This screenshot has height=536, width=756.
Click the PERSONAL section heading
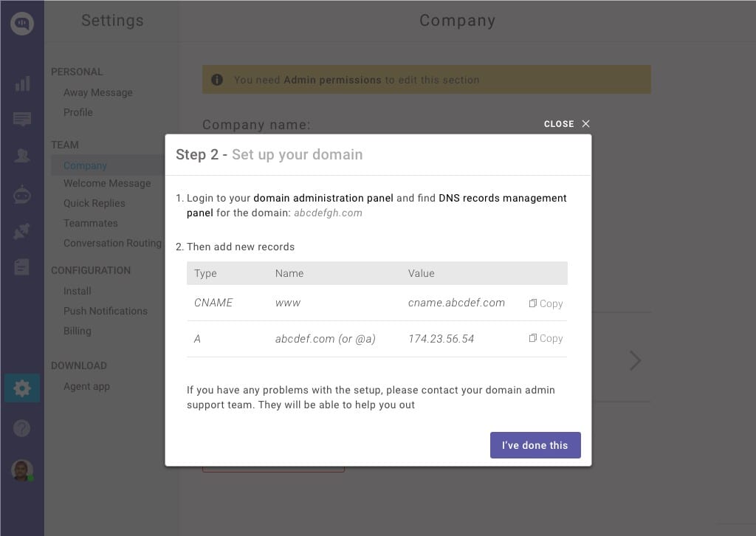(x=77, y=72)
